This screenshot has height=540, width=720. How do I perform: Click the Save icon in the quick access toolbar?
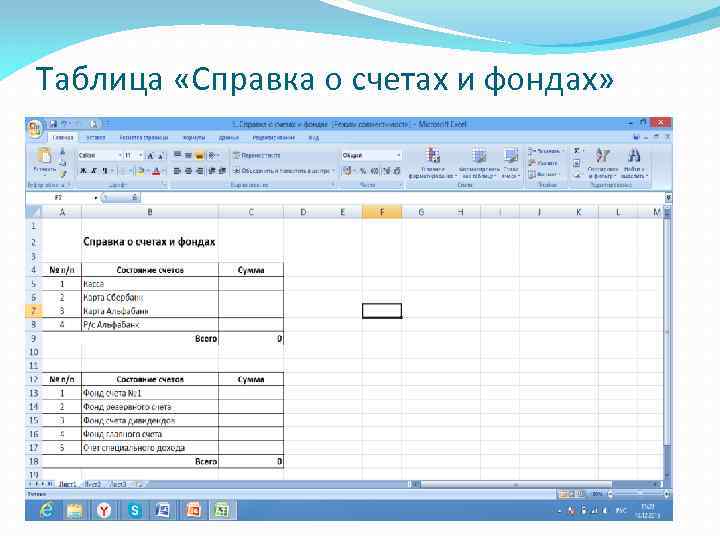click(53, 124)
